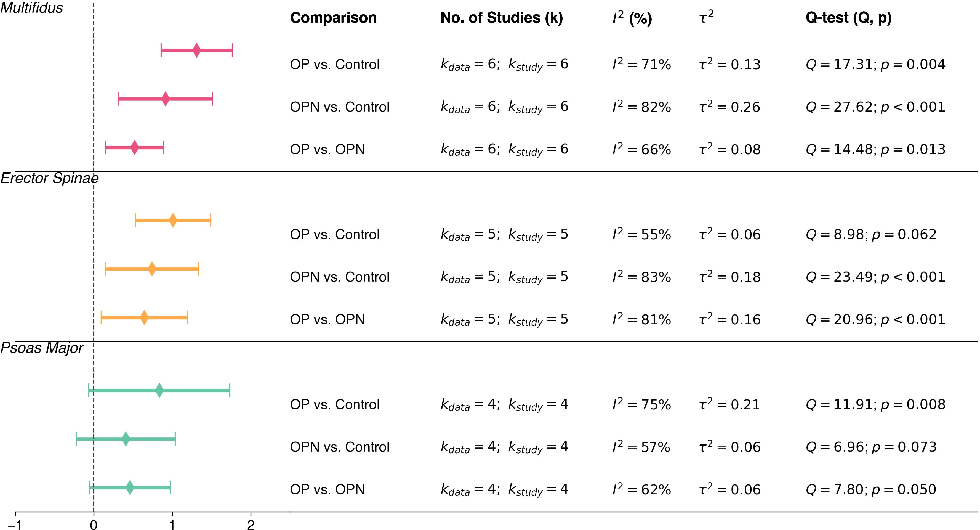This screenshot has width=980, height=530.
Task: Click the Psoas Major OPN vs. Control diamond
Action: tap(126, 439)
